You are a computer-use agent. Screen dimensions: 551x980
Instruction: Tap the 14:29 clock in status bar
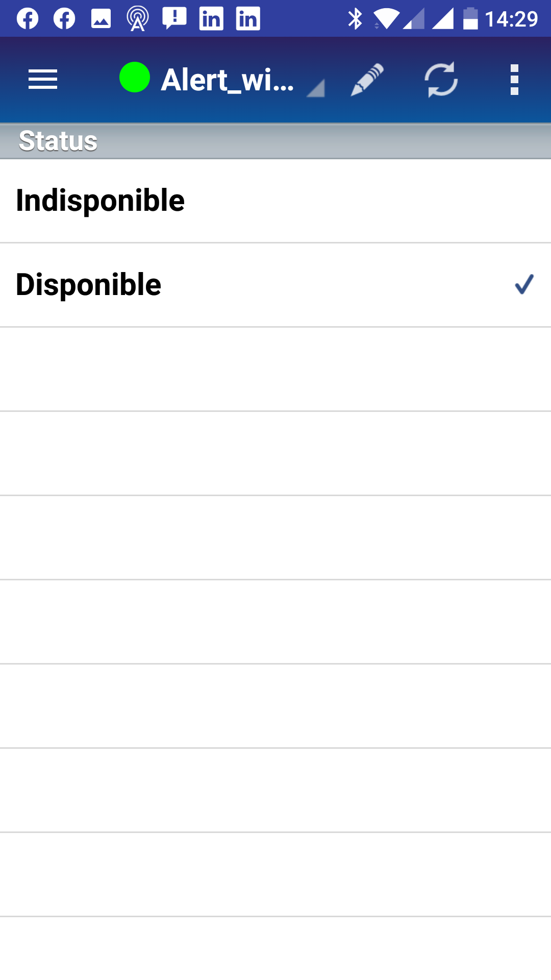point(511,19)
